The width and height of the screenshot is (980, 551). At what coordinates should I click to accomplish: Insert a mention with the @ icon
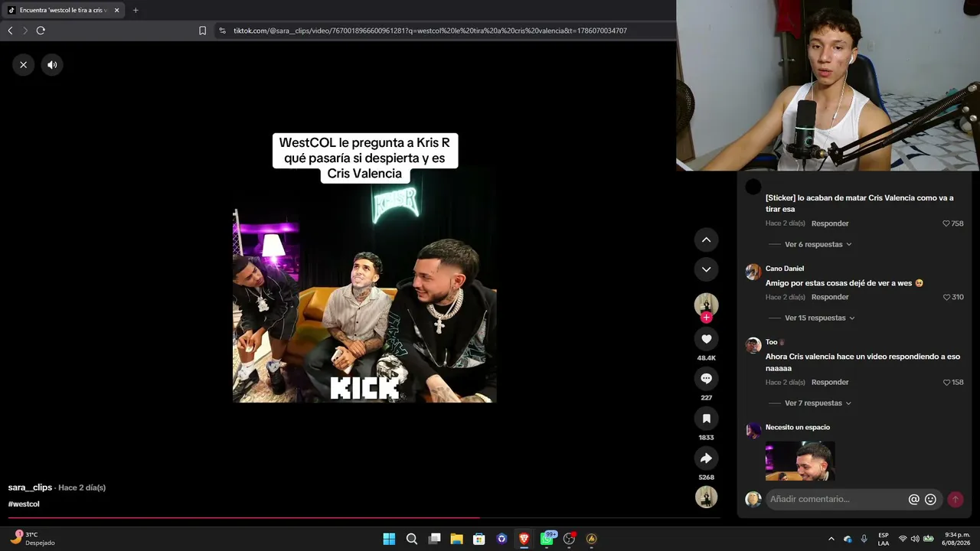[913, 499]
